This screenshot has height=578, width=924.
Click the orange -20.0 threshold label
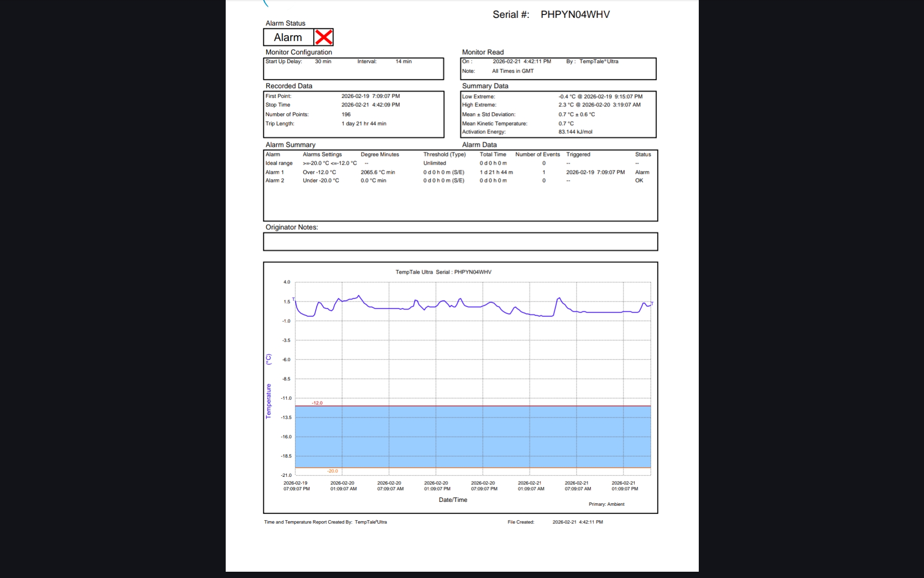(333, 471)
